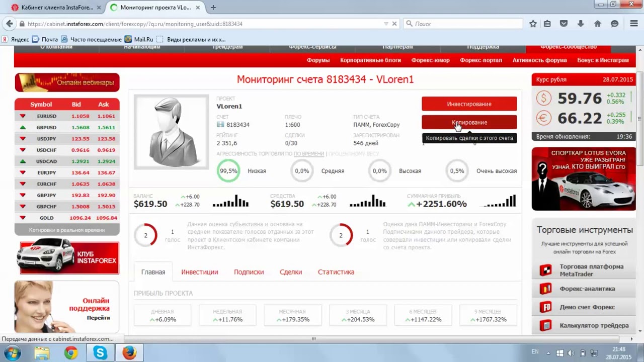
Task: Go back with the browser back arrow
Action: [x=9, y=24]
